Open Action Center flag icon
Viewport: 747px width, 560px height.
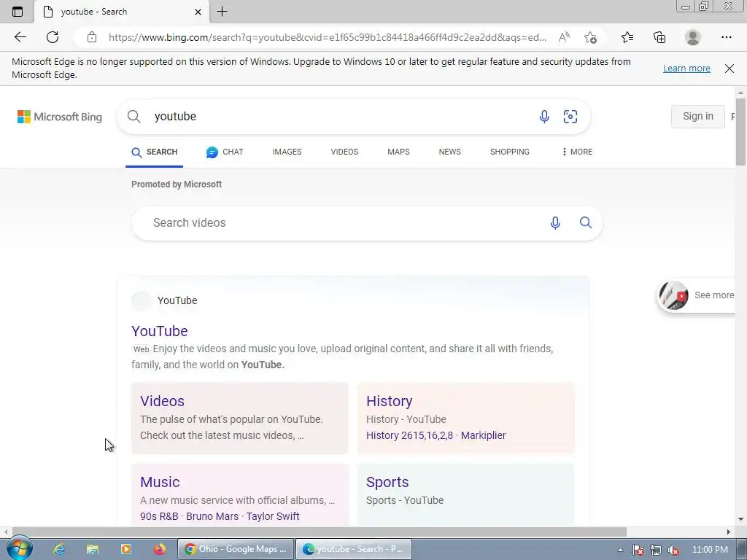click(x=638, y=550)
